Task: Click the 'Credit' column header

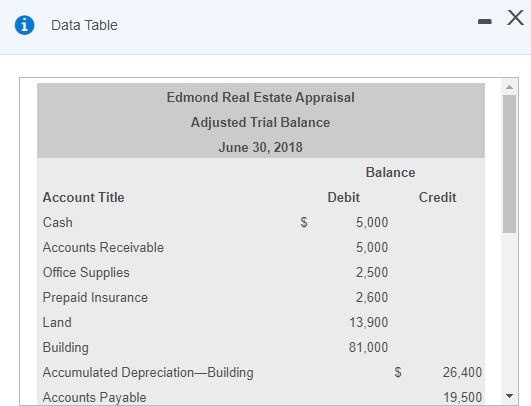Action: click(x=438, y=197)
